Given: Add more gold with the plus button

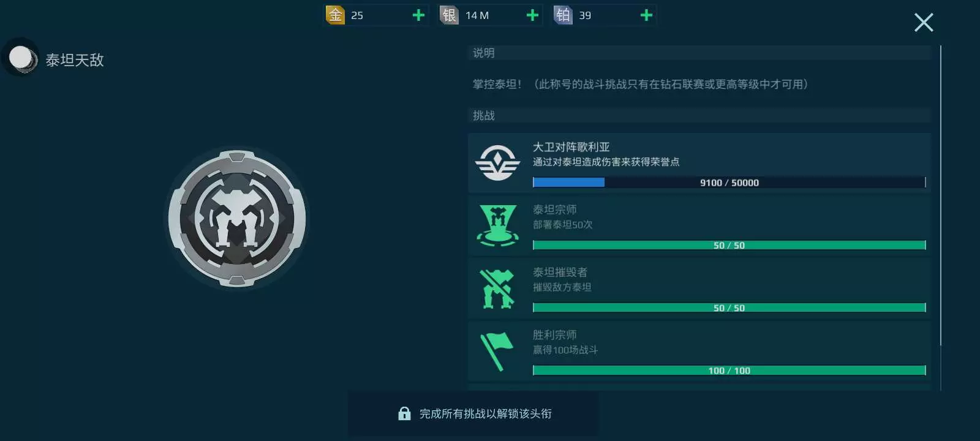Looking at the screenshot, I should (x=418, y=15).
